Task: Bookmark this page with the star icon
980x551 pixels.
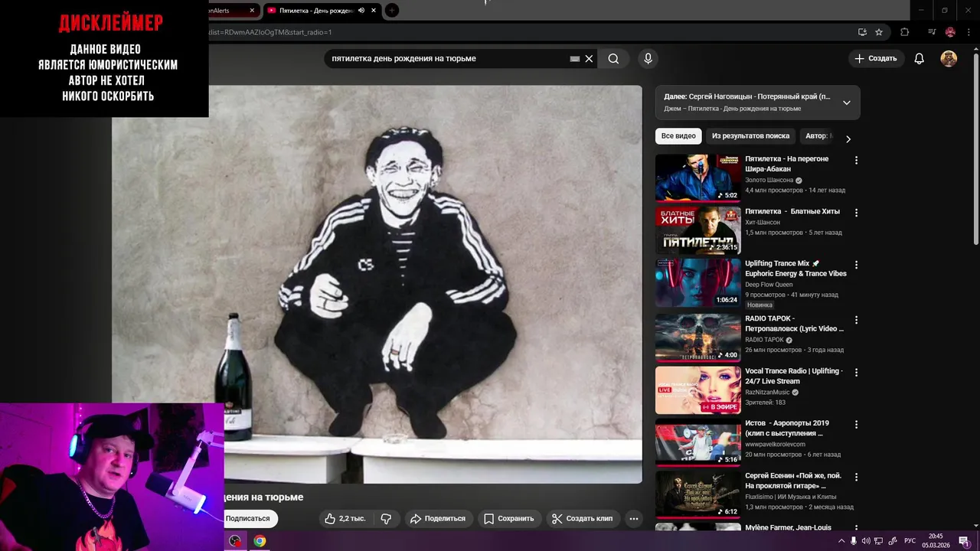Action: pos(879,32)
